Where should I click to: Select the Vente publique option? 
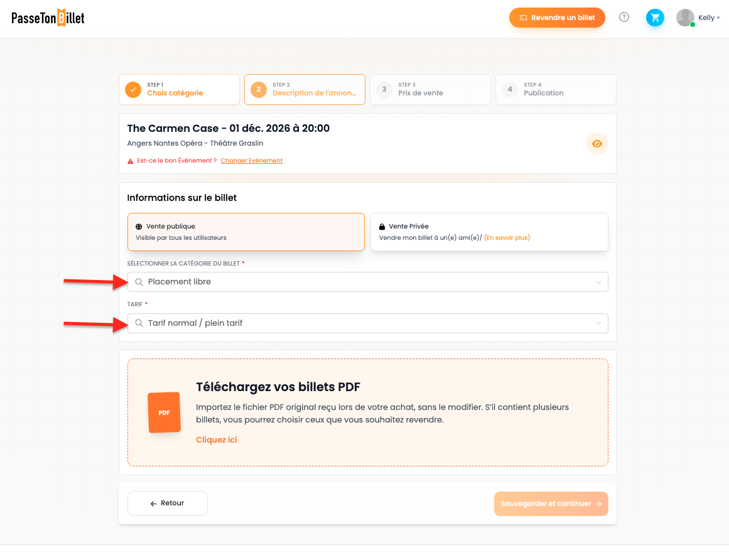coord(246,232)
